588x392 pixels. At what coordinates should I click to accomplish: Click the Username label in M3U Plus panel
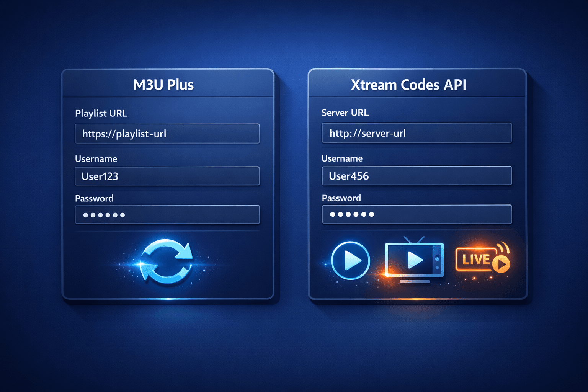96,159
